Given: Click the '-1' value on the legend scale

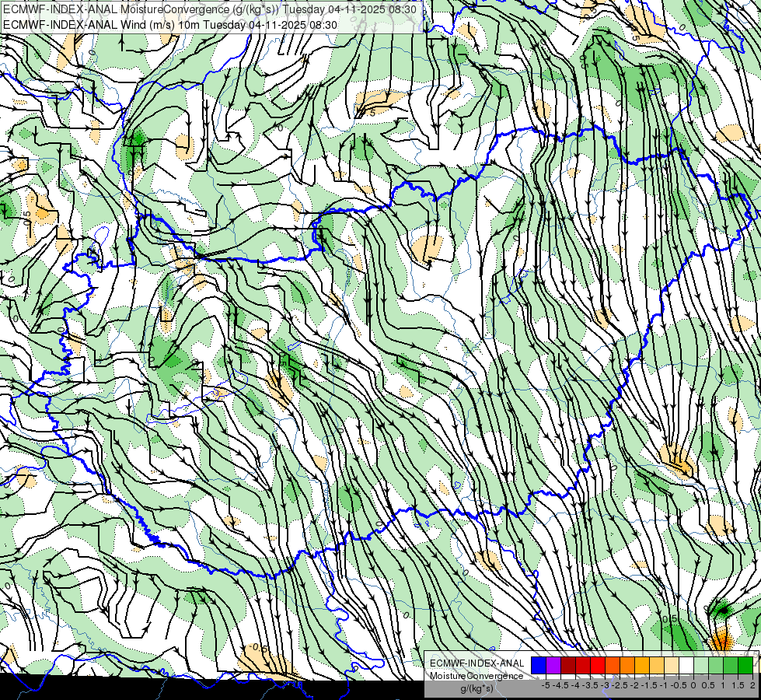Looking at the screenshot, I should click(664, 685).
